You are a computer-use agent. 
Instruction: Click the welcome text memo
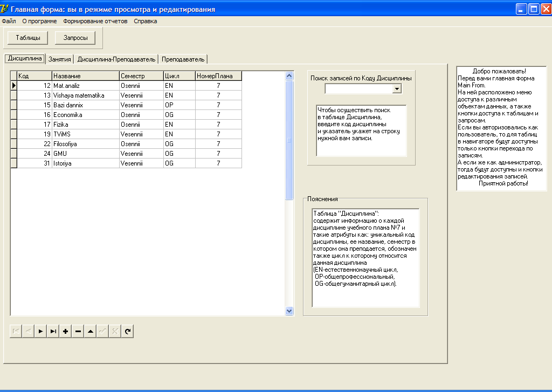[x=502, y=128]
